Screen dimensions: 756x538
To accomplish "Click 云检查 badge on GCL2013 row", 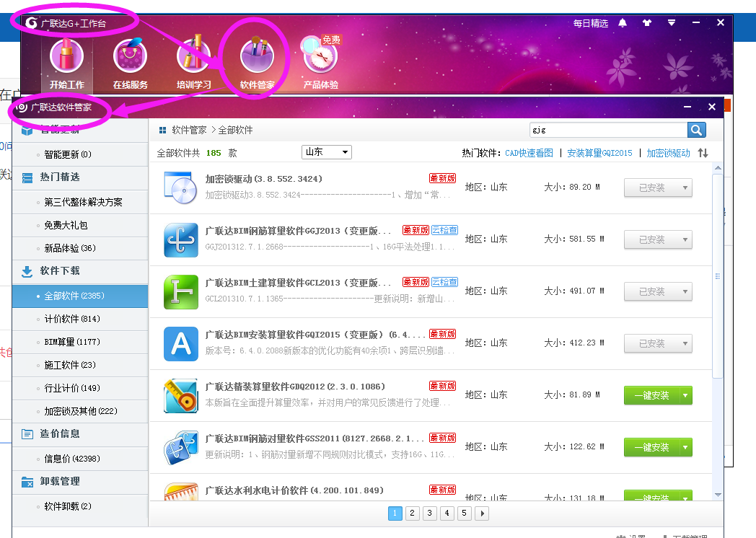I will [x=444, y=282].
